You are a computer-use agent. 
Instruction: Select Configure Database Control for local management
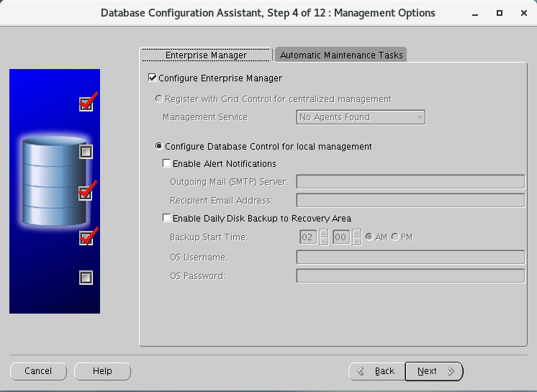[x=159, y=146]
